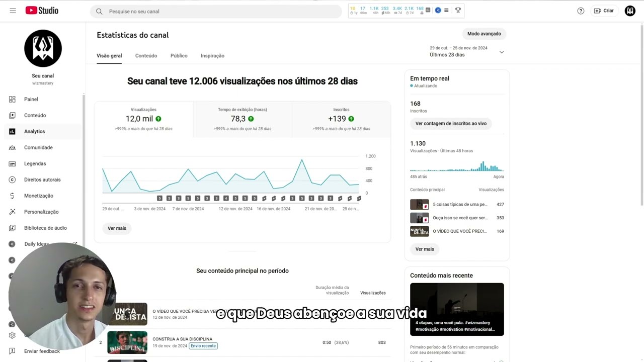Switch to the Visão geral tab
The image size is (644, 362).
[x=109, y=56]
